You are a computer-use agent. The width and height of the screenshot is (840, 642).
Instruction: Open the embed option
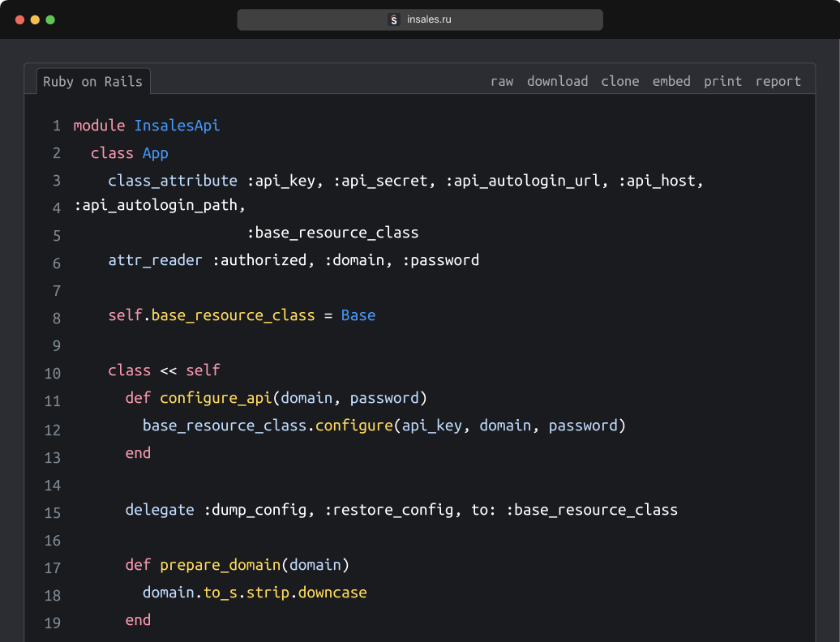click(671, 81)
